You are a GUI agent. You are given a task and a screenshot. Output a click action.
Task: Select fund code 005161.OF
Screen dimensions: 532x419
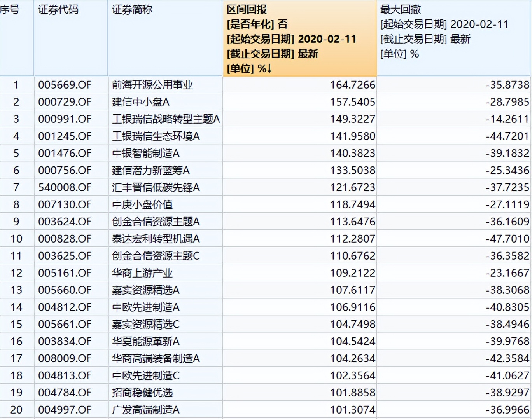pos(65,273)
